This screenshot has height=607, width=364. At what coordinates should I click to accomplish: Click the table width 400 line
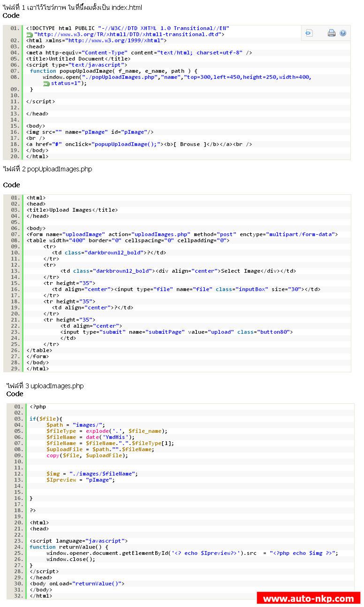[x=128, y=240]
